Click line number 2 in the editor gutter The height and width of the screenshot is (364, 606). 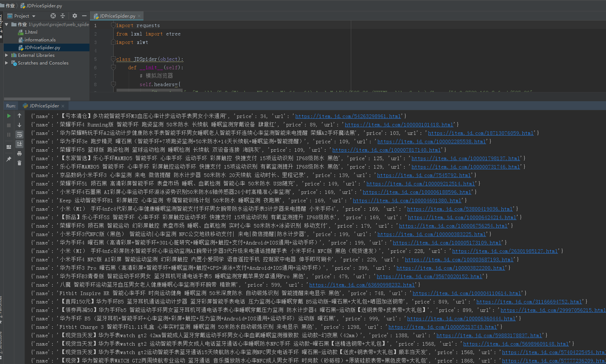tap(95, 34)
